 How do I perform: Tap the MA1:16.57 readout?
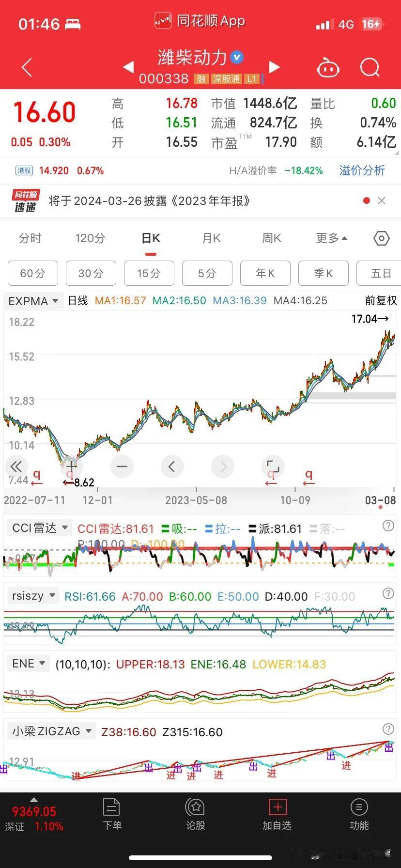coord(120,301)
